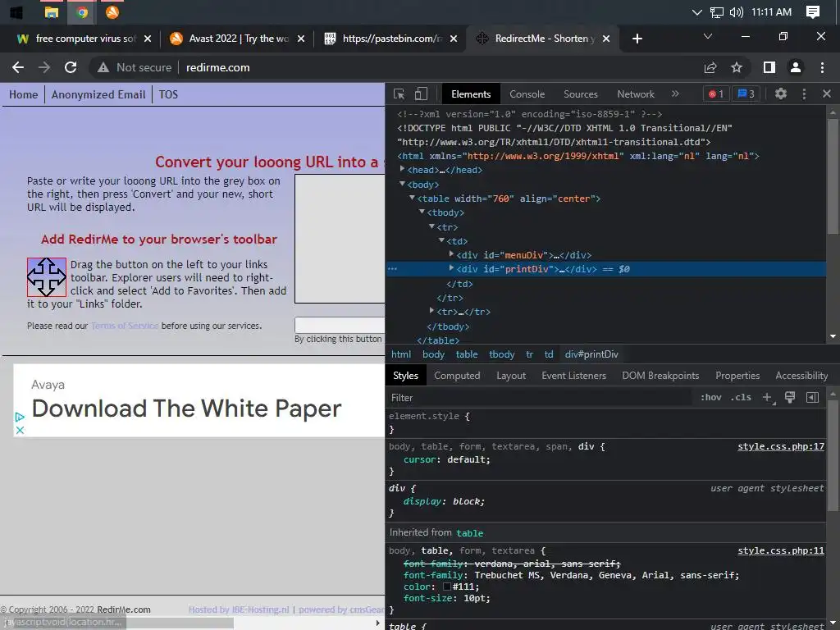Open style.css.php:17 source link
Screen dimensions: 840x630
click(781, 446)
